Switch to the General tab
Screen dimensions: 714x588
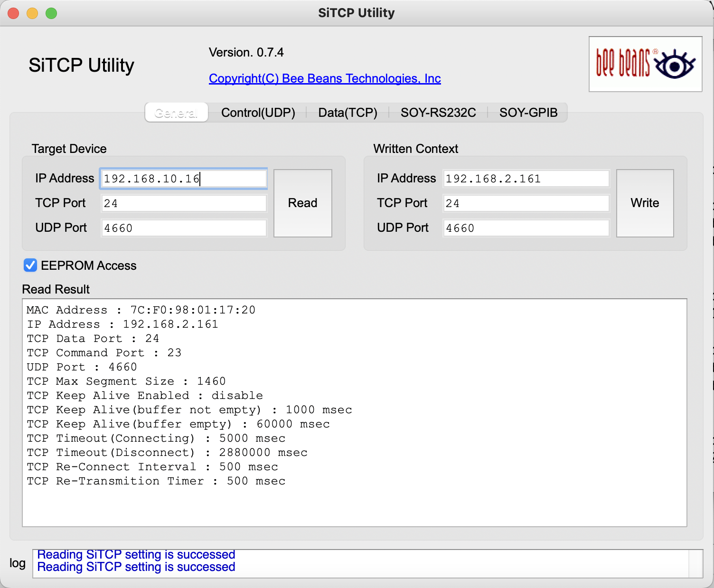coord(176,113)
